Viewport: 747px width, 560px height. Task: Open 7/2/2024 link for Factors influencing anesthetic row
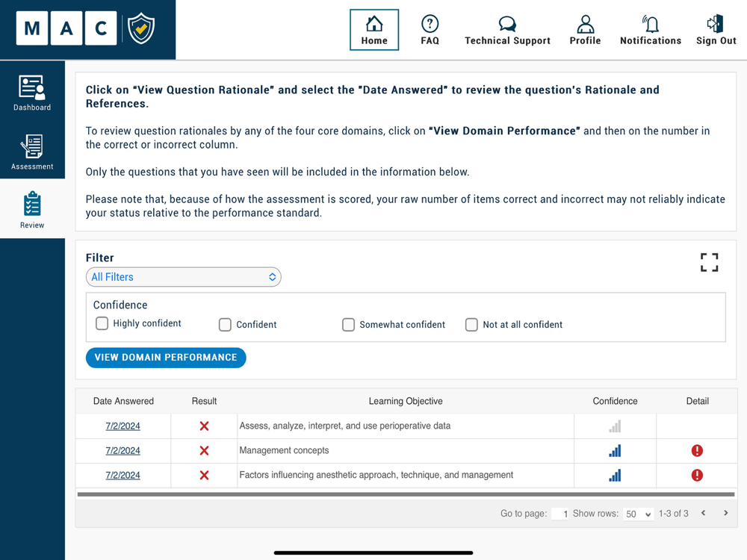pos(123,475)
